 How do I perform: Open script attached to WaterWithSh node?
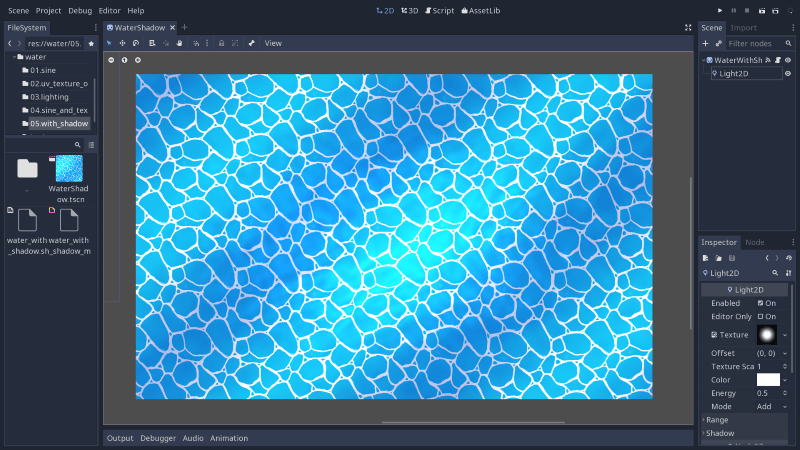tap(778, 60)
